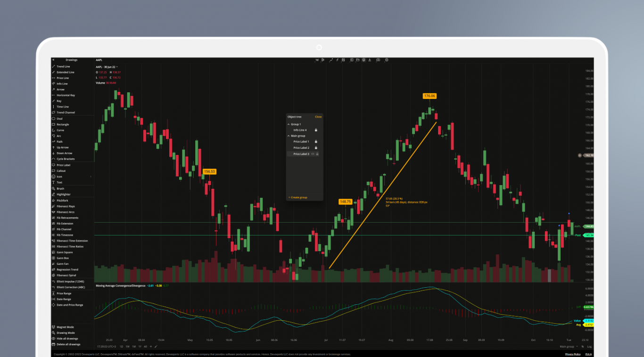644x357 pixels.
Task: Choose the Fib Retracements tool
Action: point(67,218)
